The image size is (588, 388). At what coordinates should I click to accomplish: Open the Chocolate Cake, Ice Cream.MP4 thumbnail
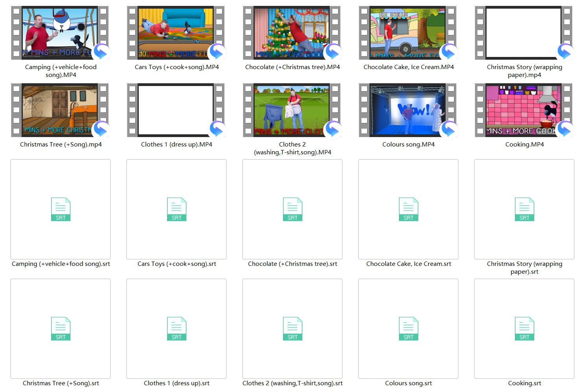pyautogui.click(x=408, y=33)
